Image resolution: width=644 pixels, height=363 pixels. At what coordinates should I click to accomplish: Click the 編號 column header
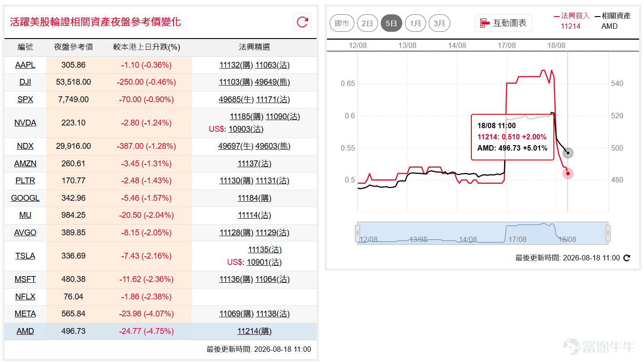coord(25,47)
